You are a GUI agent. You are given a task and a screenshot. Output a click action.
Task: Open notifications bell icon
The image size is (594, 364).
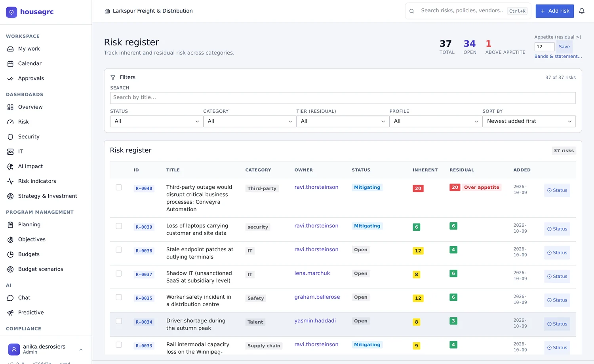(582, 11)
